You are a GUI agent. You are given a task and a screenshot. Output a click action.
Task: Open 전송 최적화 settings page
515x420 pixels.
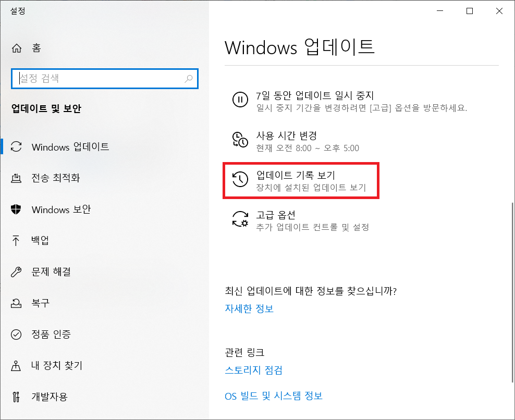pos(104,178)
